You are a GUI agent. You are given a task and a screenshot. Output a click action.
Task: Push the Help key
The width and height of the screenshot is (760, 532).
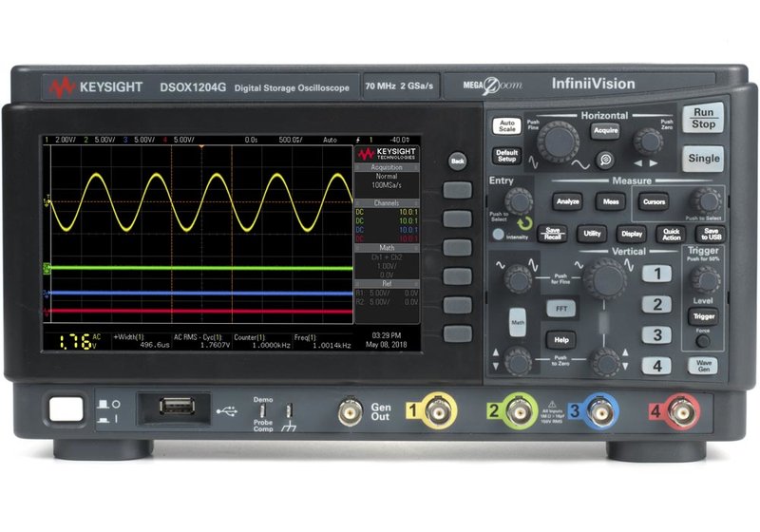[561, 340]
